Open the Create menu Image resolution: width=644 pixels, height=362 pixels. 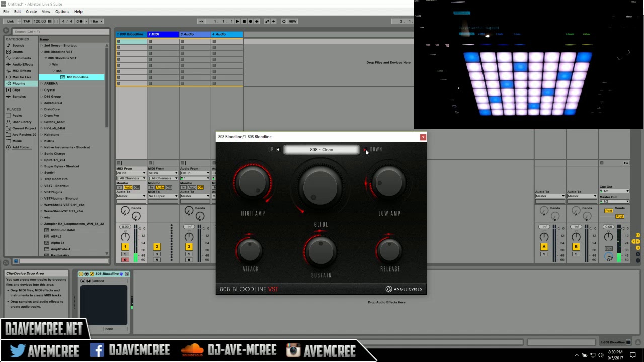31,11
